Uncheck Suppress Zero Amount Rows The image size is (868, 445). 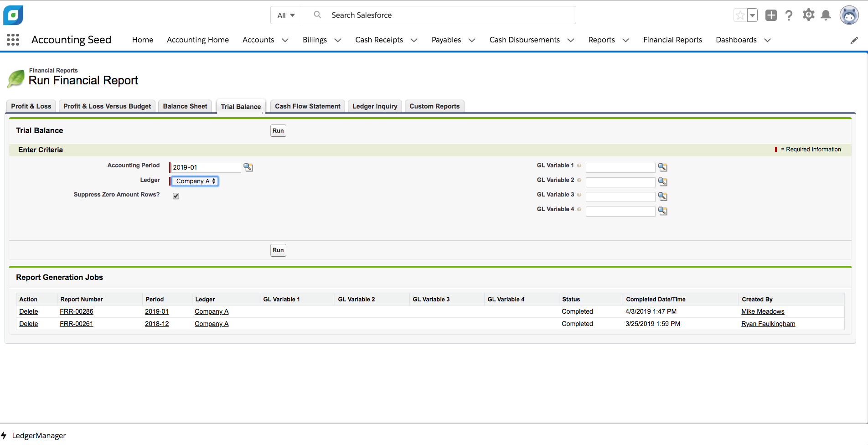pos(176,196)
